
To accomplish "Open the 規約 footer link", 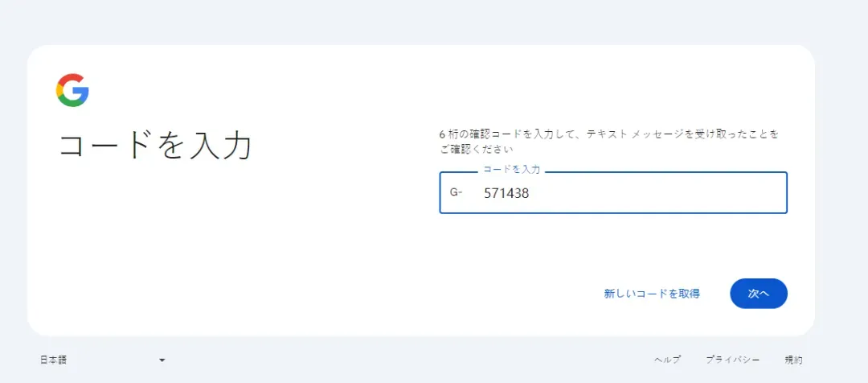I will tap(793, 360).
